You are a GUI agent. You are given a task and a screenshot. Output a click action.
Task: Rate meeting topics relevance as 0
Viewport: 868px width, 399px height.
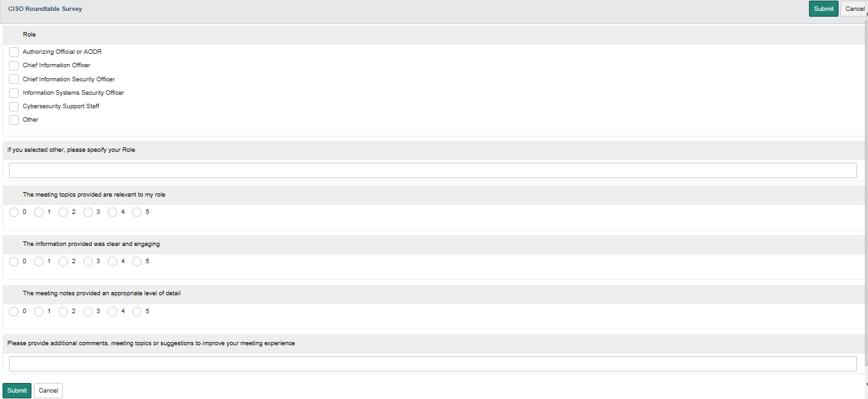(x=14, y=213)
